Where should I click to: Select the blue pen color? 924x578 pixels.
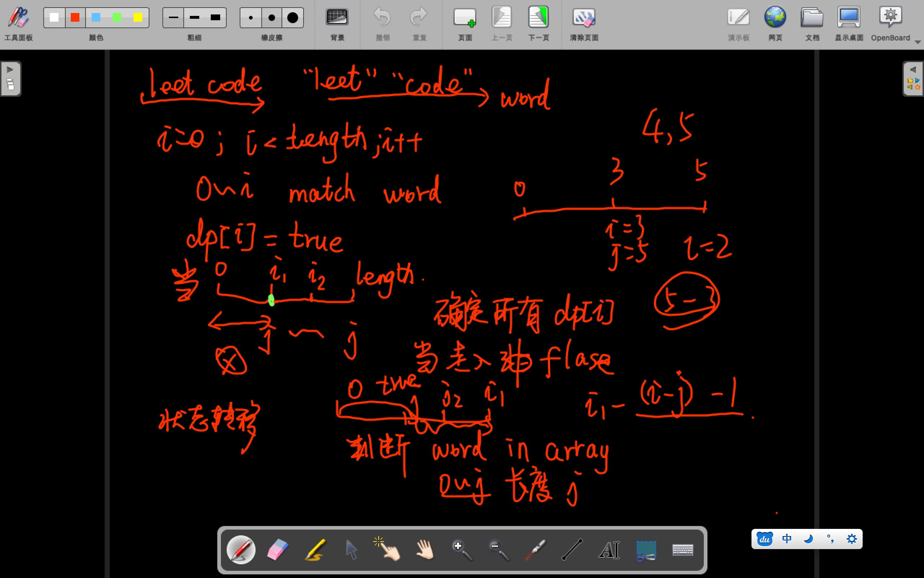(x=96, y=18)
